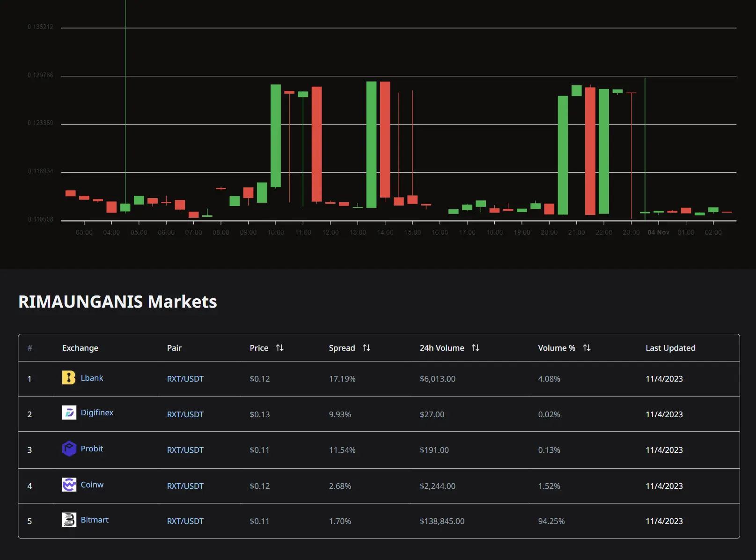The width and height of the screenshot is (756, 560).
Task: Click the 94.25% volume share cell
Action: (551, 521)
